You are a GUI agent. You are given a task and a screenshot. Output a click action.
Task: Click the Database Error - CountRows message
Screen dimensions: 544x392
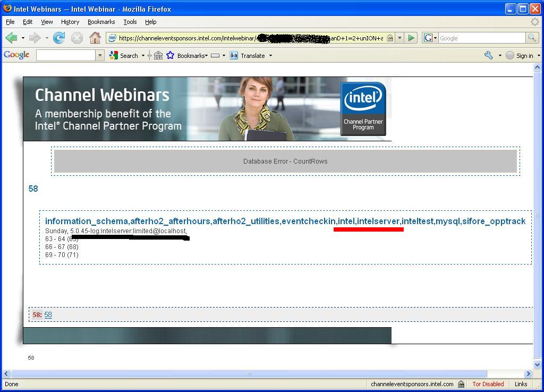click(285, 161)
